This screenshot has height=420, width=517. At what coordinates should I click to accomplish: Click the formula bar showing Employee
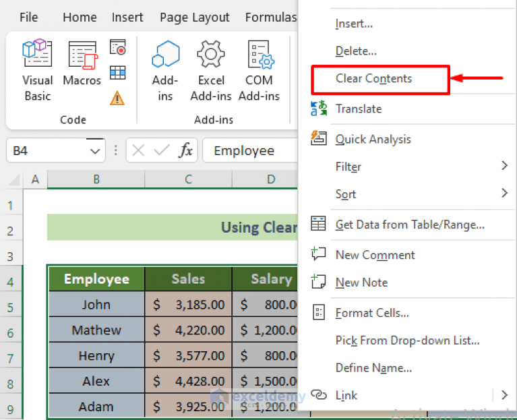[251, 150]
